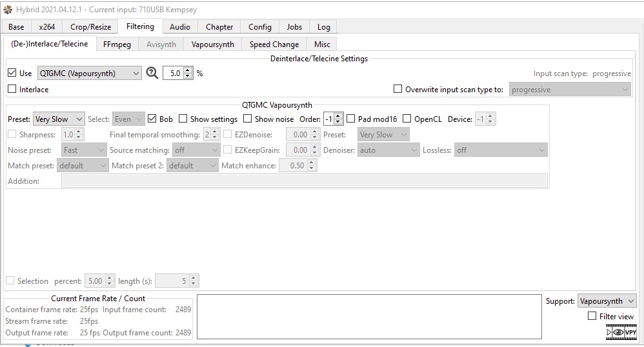
Task: Open the Select Even dropdown
Action: pyautogui.click(x=128, y=119)
